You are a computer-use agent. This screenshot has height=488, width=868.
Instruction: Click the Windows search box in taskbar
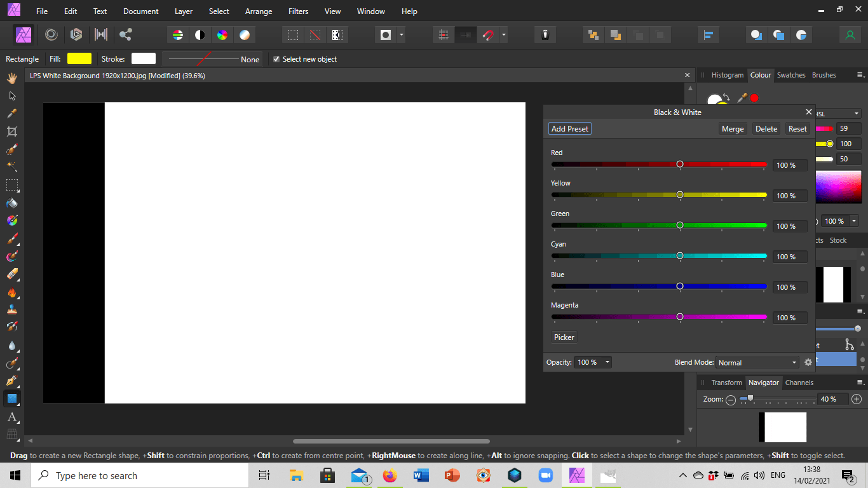[140, 475]
